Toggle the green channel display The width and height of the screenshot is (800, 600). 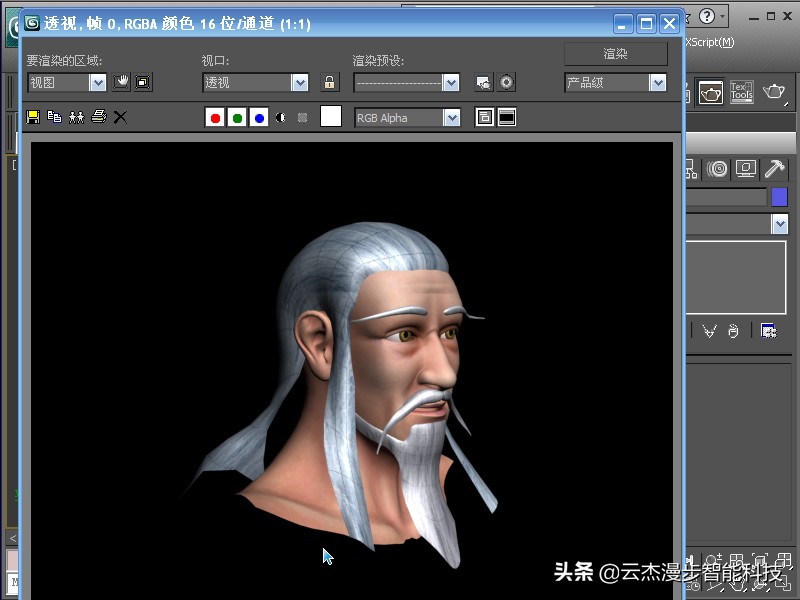click(x=238, y=116)
